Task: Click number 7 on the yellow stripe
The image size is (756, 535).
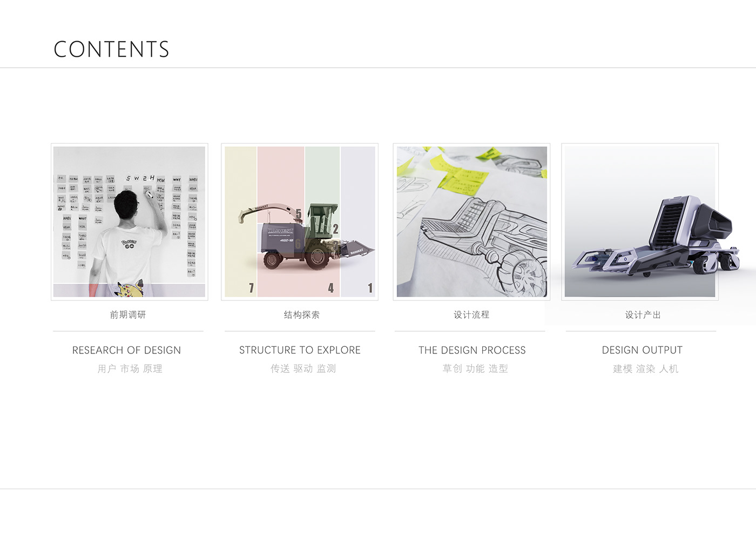Action: pos(251,288)
